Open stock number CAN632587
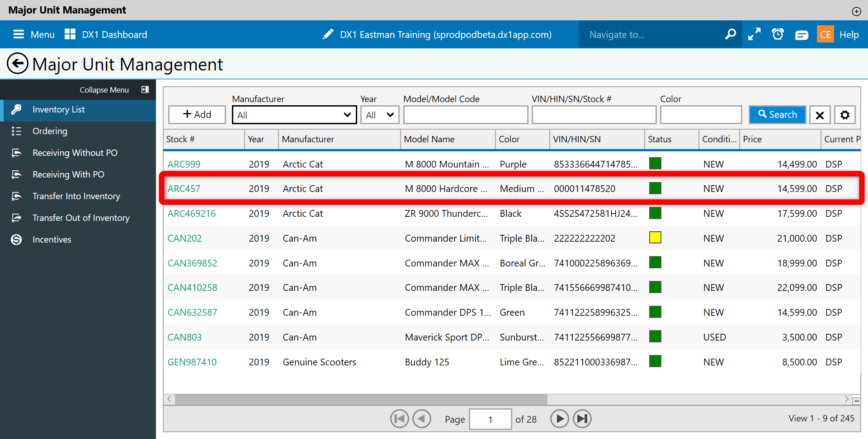The width and height of the screenshot is (868, 439). tap(192, 313)
